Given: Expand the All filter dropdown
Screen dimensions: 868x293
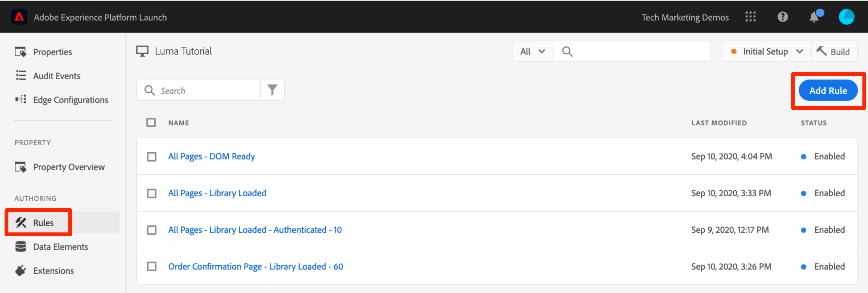Looking at the screenshot, I should point(532,52).
